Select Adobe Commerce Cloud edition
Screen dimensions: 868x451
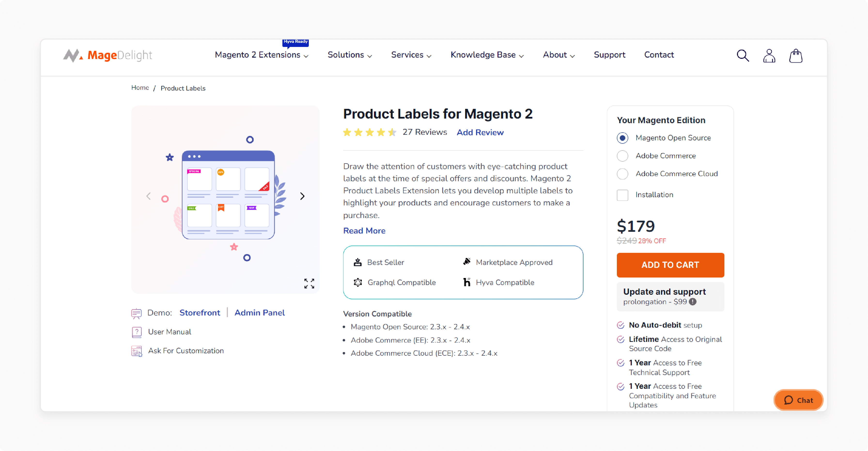click(622, 174)
